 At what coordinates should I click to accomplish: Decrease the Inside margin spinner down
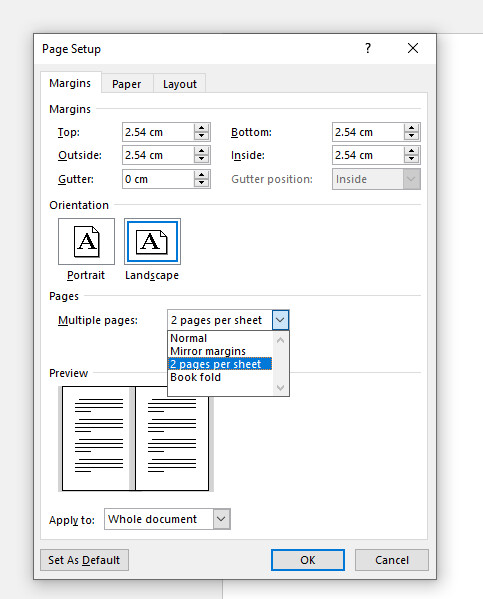(412, 159)
